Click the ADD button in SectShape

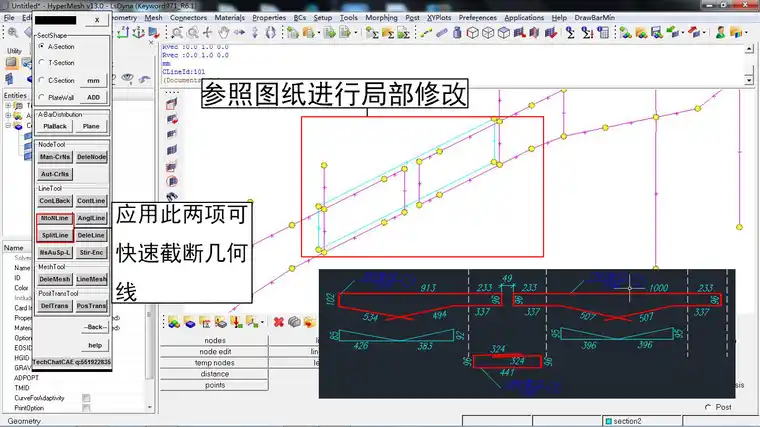tap(93, 97)
